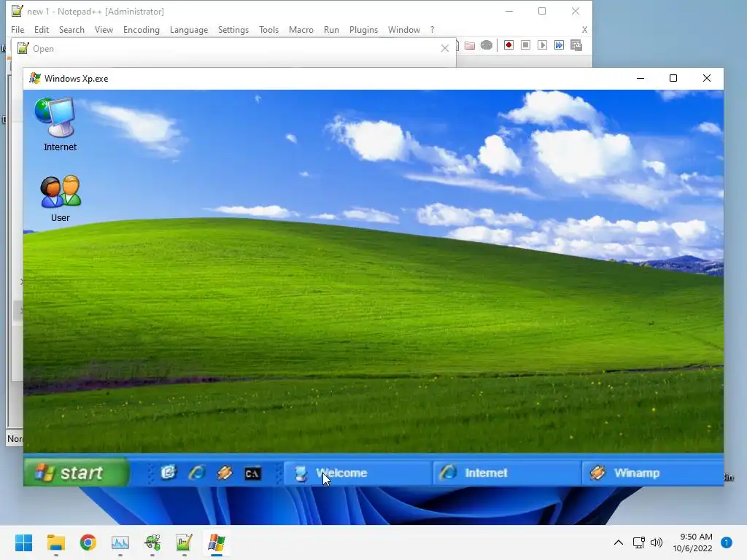Open the resource monitor taskbar icon
747x560 pixels.
(120, 542)
